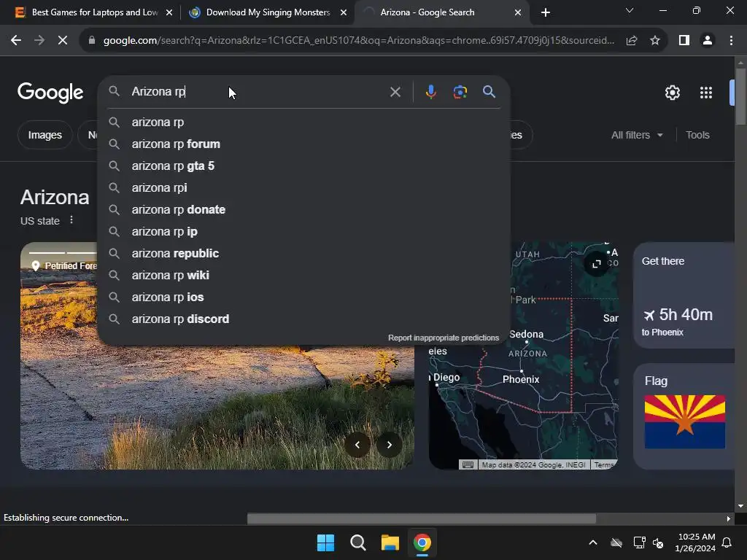This screenshot has width=747, height=560.
Task: Choose the 'arizona rp' suggestion
Action: [304, 122]
